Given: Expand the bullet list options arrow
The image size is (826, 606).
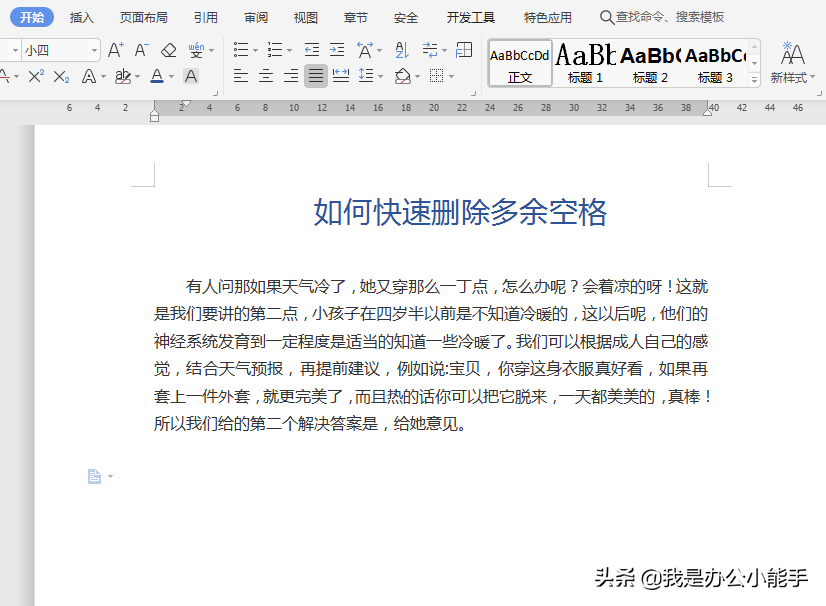Looking at the screenshot, I should tap(255, 50).
